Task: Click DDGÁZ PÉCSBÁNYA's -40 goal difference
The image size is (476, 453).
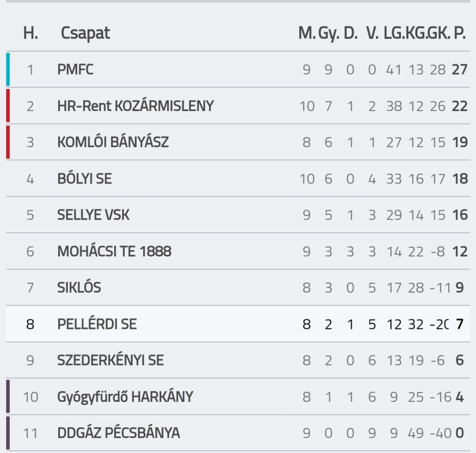Action: pos(440,433)
